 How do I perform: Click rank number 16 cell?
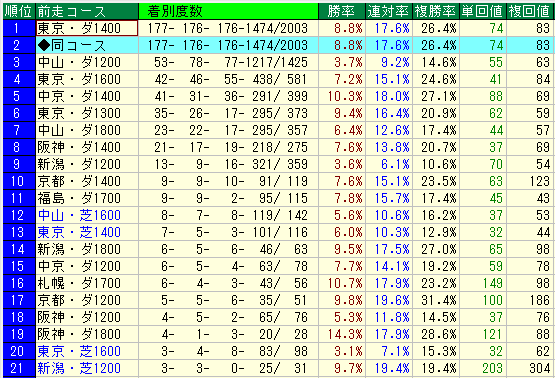click(19, 283)
